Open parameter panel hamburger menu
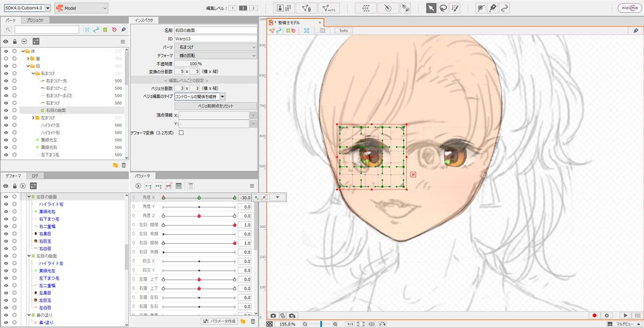The width and height of the screenshot is (644, 328). pyautogui.click(x=252, y=186)
